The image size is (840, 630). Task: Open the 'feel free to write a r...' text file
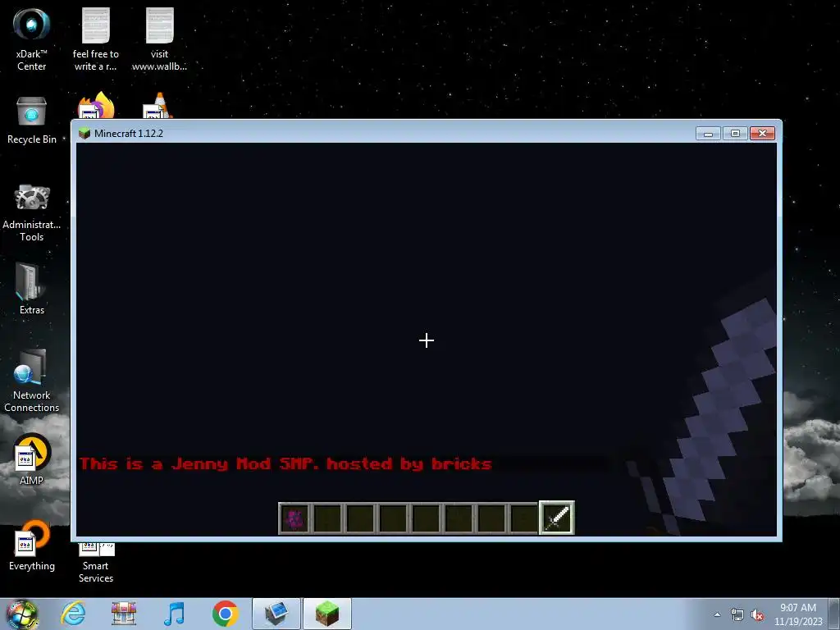click(95, 39)
